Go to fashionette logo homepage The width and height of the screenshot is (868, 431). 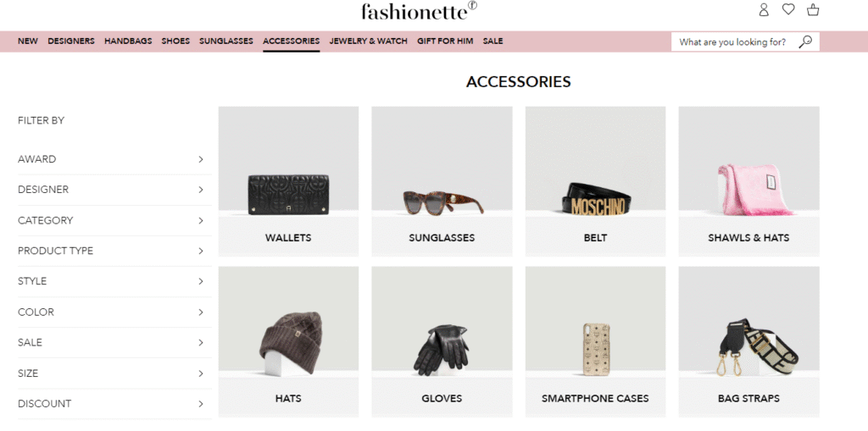(x=419, y=10)
